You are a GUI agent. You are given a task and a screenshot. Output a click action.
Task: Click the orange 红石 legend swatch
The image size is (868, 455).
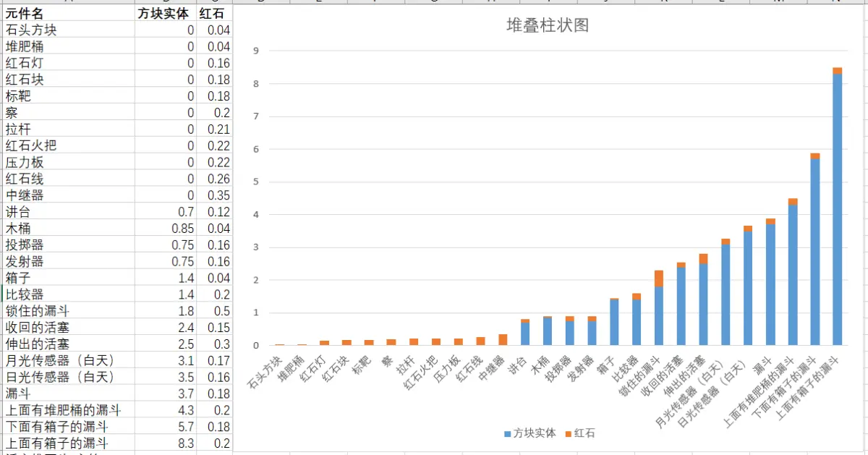click(x=568, y=433)
